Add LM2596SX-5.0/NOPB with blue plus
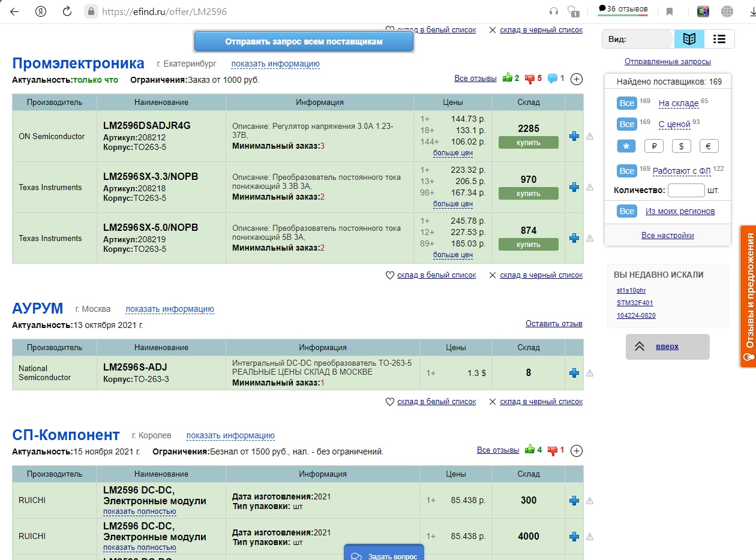This screenshot has height=560, width=756. pos(574,238)
